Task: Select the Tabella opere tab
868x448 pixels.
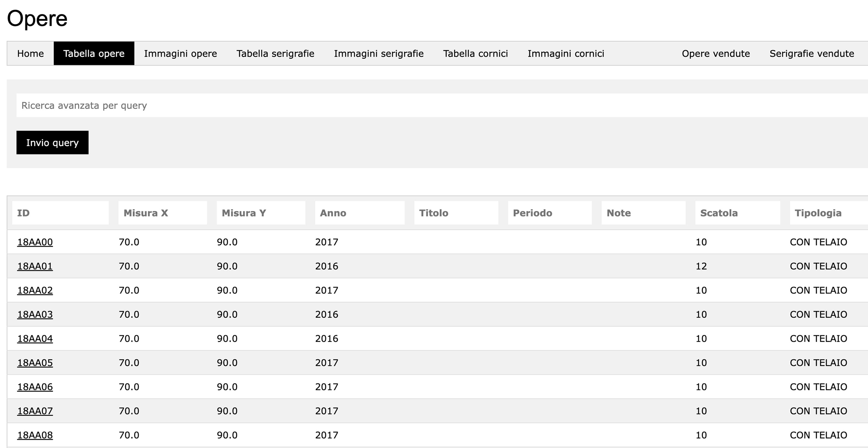Action: [94, 54]
